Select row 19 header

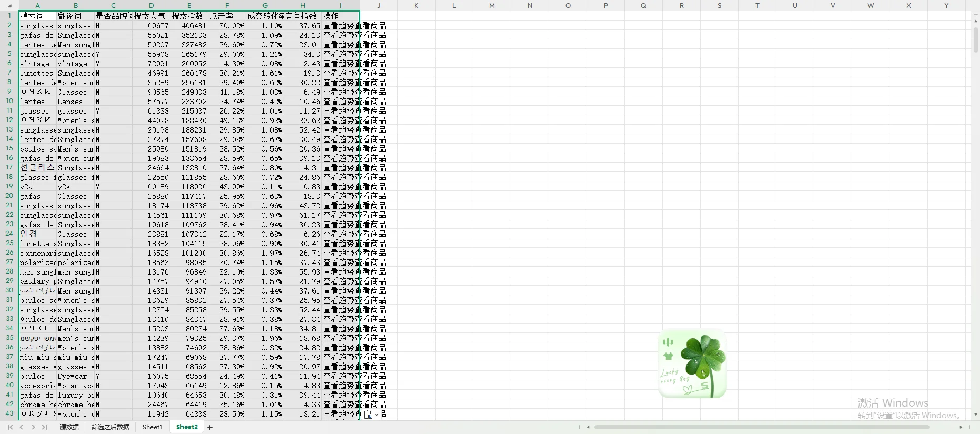pyautogui.click(x=9, y=186)
